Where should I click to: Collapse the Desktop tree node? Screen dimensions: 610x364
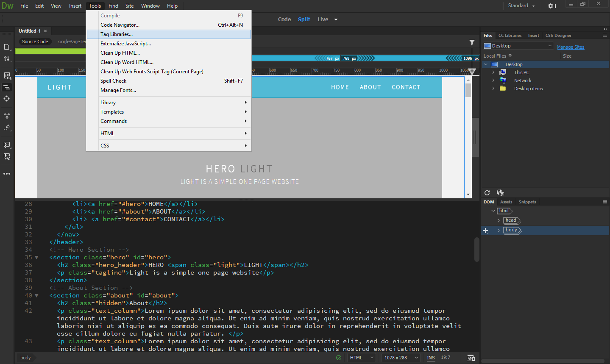pos(486,64)
